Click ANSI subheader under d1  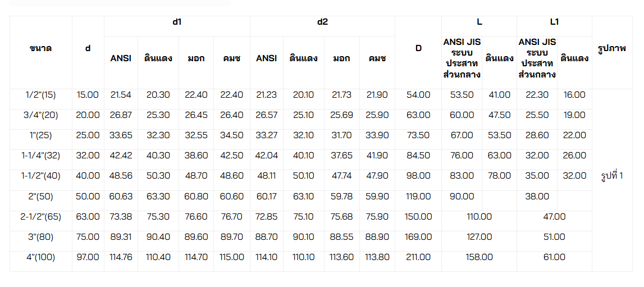(x=121, y=58)
